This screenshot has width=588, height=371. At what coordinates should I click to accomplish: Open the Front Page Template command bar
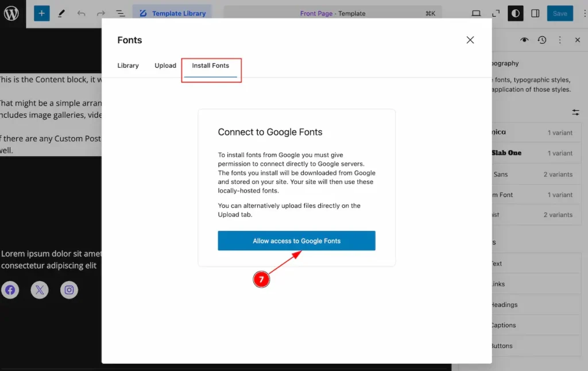332,14
